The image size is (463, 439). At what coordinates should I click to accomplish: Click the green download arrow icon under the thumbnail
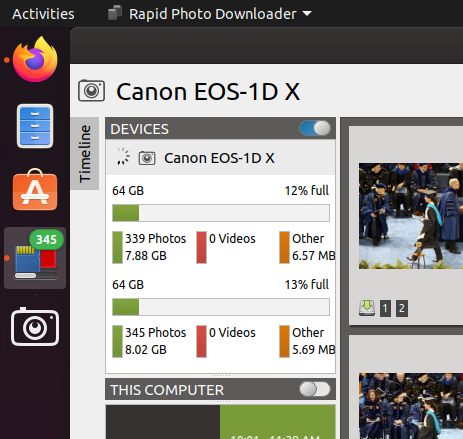pyautogui.click(x=367, y=308)
